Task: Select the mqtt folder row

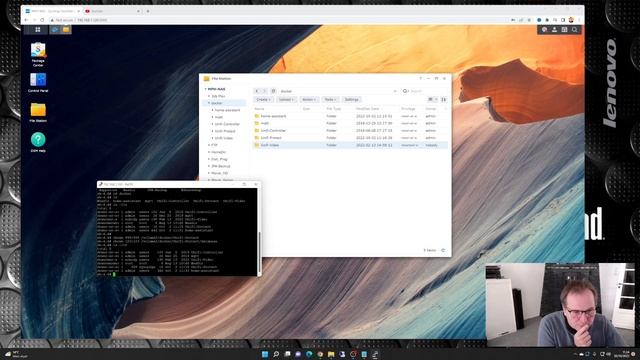Action: pos(350,123)
